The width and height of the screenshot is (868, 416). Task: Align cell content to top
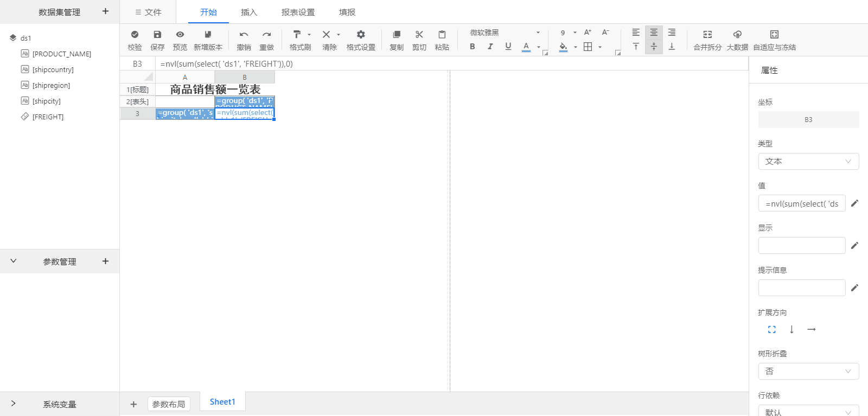(x=636, y=47)
